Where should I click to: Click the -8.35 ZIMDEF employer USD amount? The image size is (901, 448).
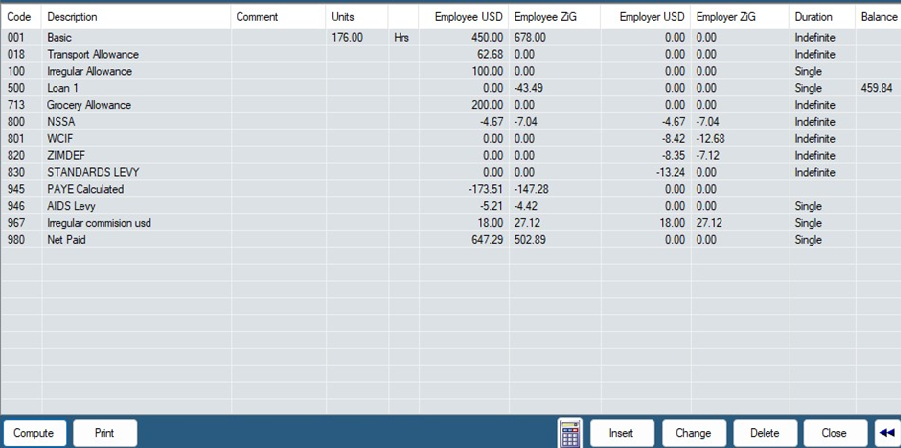click(671, 156)
